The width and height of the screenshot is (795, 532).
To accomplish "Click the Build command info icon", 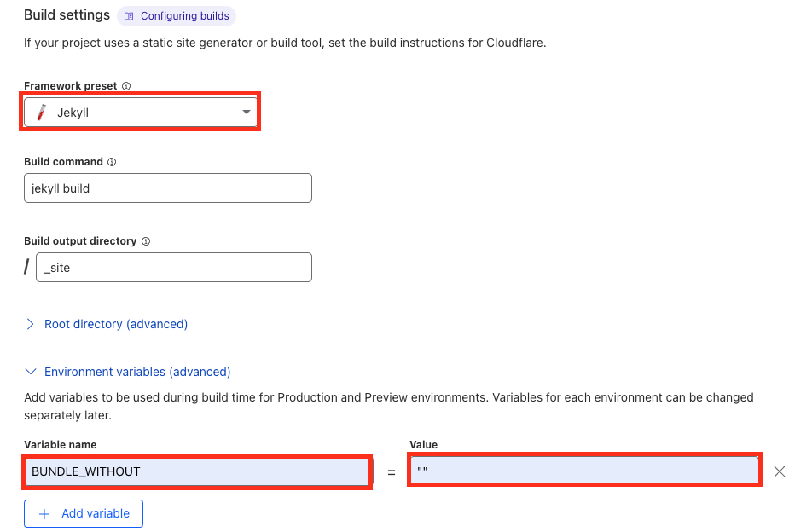I will click(x=112, y=162).
